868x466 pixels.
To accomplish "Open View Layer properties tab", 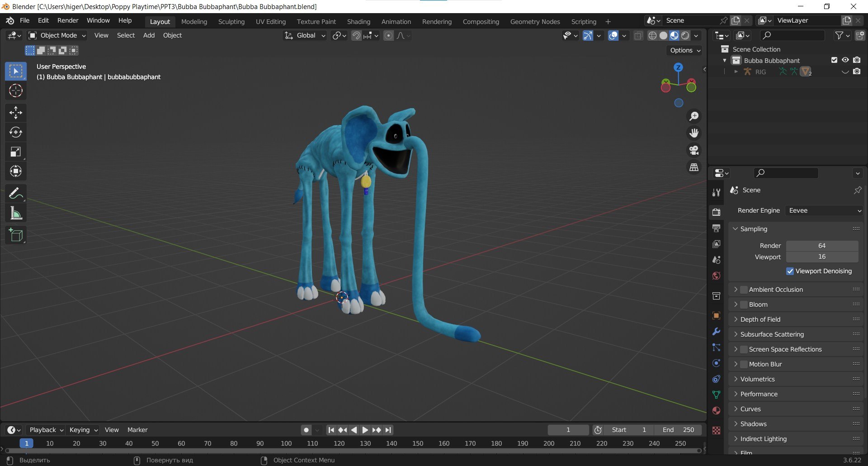I will point(716,244).
